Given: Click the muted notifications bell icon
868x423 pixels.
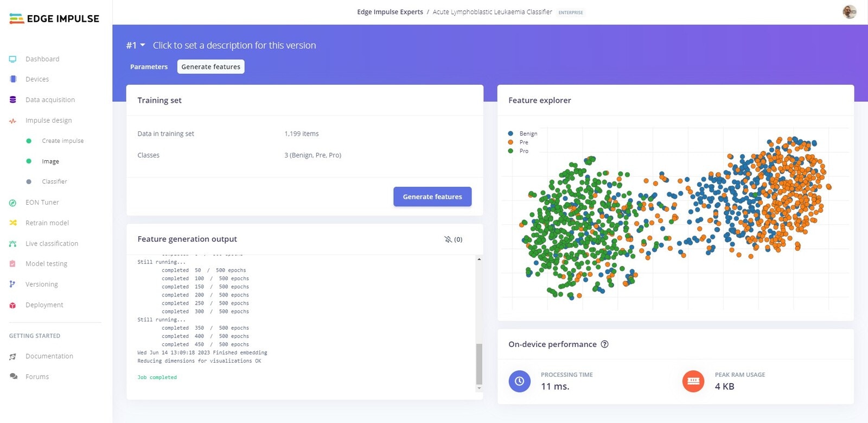Looking at the screenshot, I should 448,239.
